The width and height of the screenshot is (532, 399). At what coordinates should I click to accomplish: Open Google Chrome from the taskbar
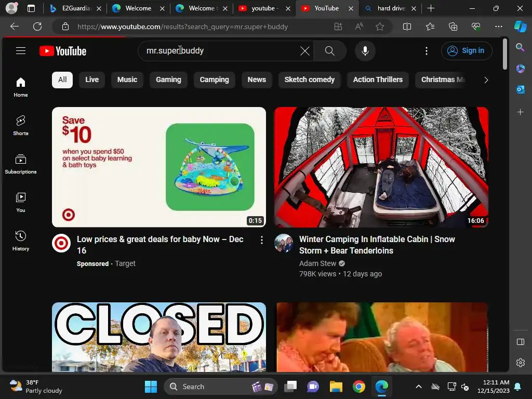click(x=358, y=387)
